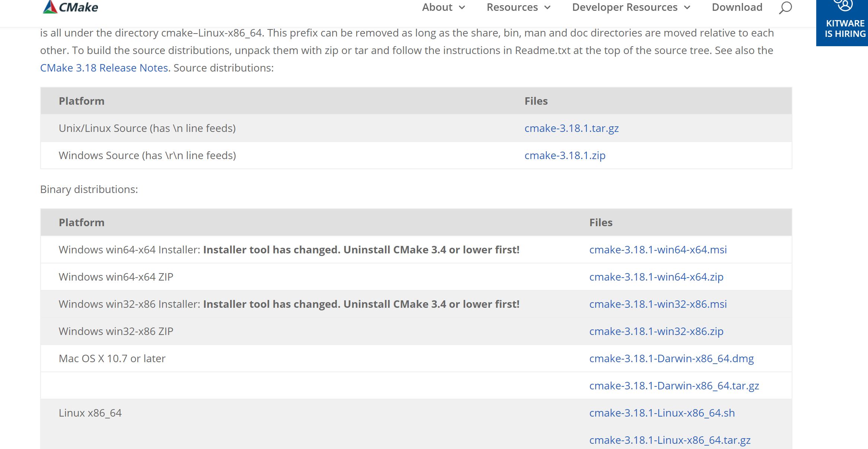Open the search magnifier icon
The image size is (868, 449).
tap(785, 7)
